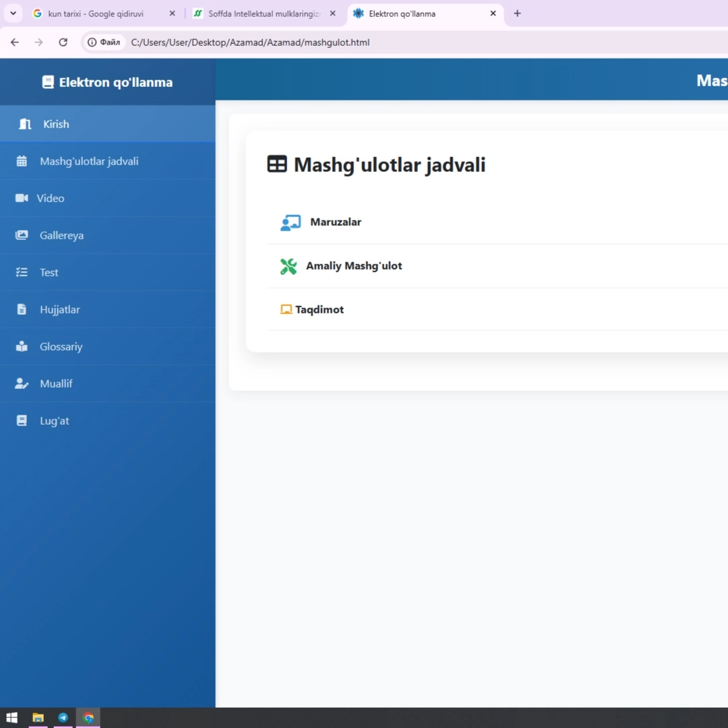Viewport: 728px width, 728px height.
Task: Click the Lug'at book icon
Action: point(22,421)
